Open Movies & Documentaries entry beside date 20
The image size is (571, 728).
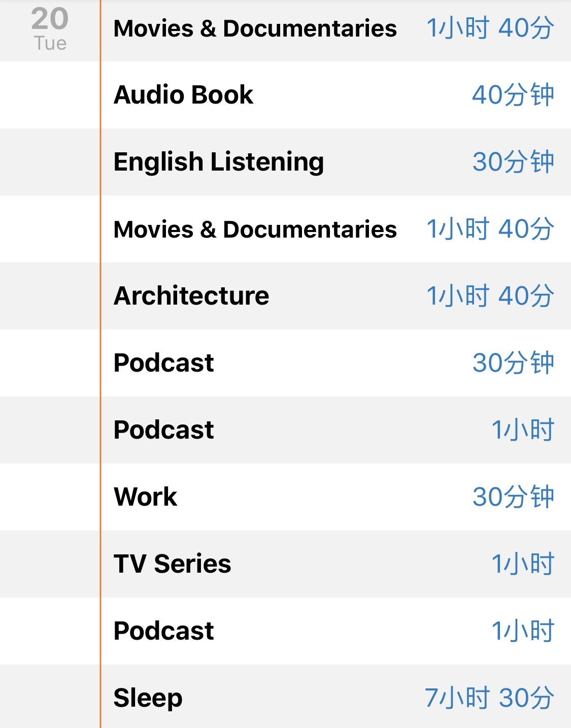(x=335, y=28)
